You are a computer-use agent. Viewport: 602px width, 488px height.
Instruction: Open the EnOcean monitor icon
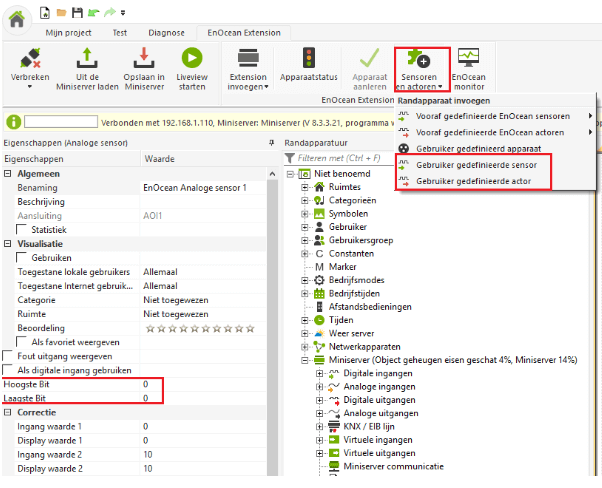point(467,58)
